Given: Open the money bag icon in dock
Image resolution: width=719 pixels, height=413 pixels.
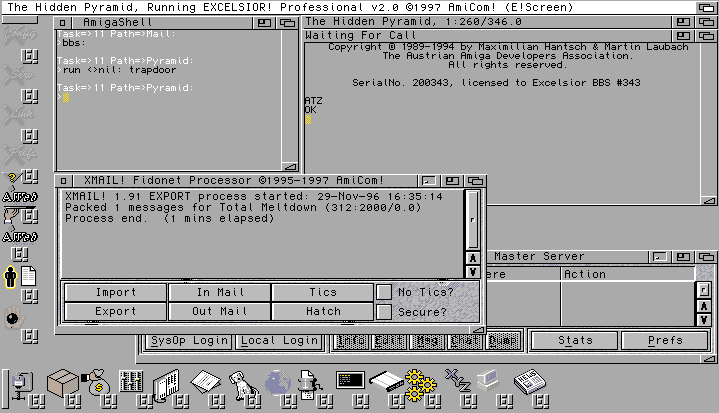Looking at the screenshot, I should click(98, 381).
